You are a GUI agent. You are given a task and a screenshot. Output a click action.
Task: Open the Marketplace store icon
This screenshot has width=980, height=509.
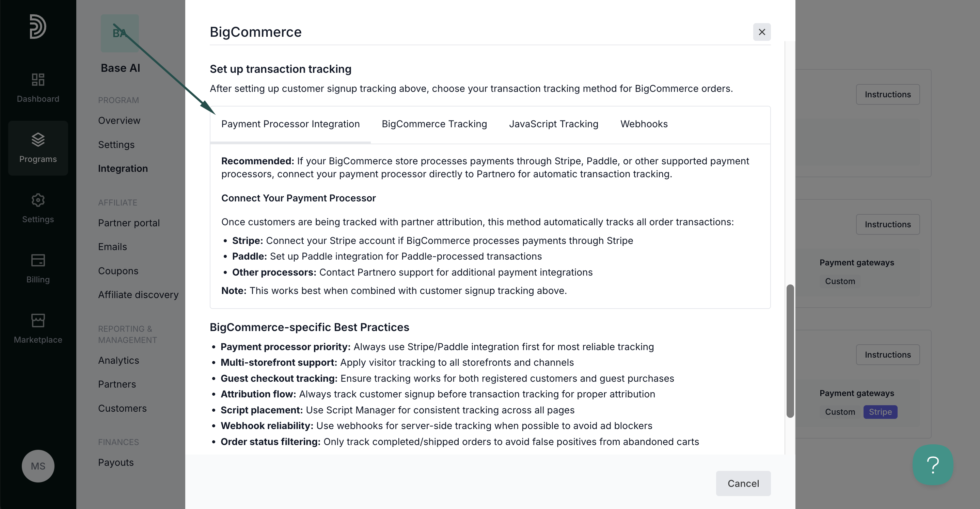[x=38, y=321]
